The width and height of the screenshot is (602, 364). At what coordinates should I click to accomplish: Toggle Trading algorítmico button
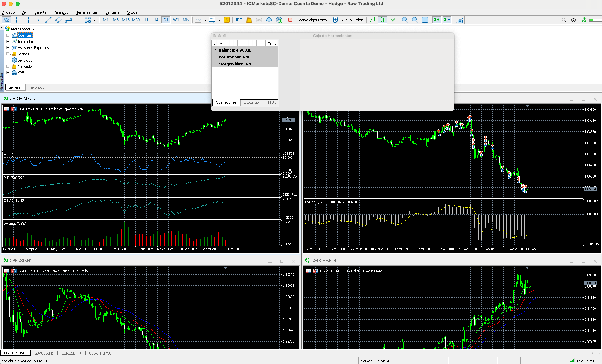click(x=307, y=20)
